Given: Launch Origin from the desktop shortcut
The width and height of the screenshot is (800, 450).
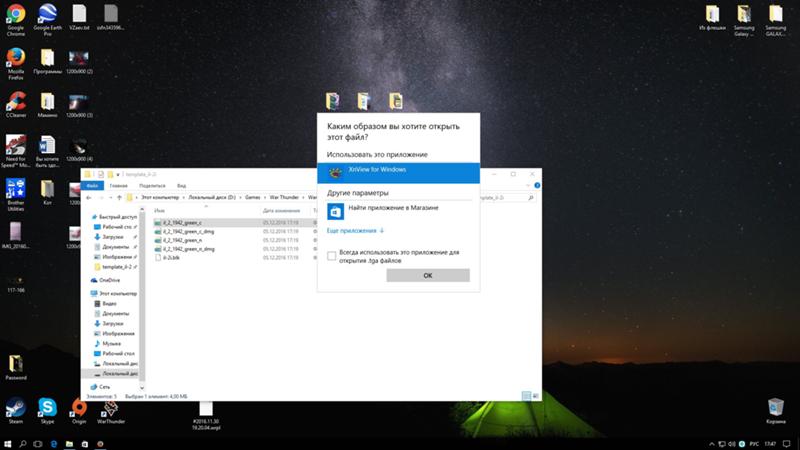Looking at the screenshot, I should pos(79,411).
